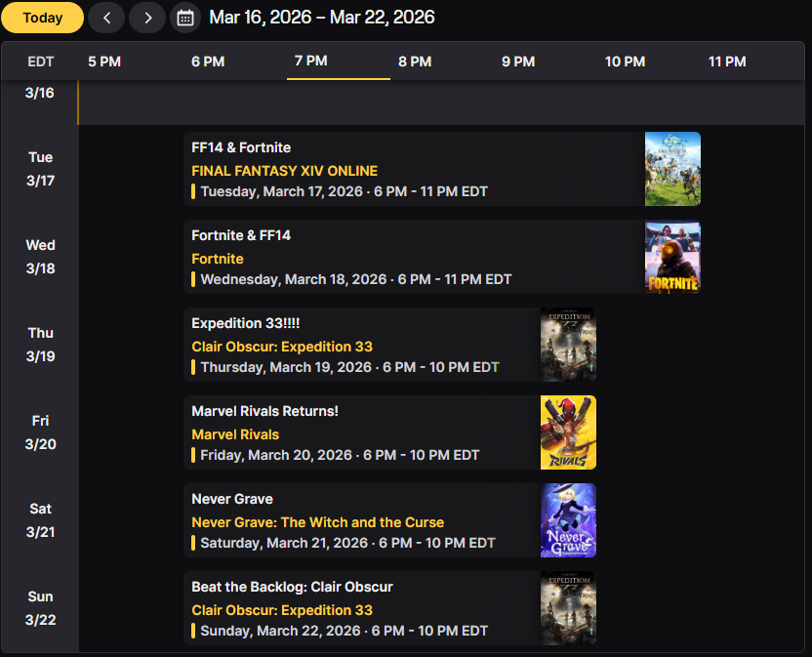Select the Thu 3/19 day label

(x=40, y=345)
